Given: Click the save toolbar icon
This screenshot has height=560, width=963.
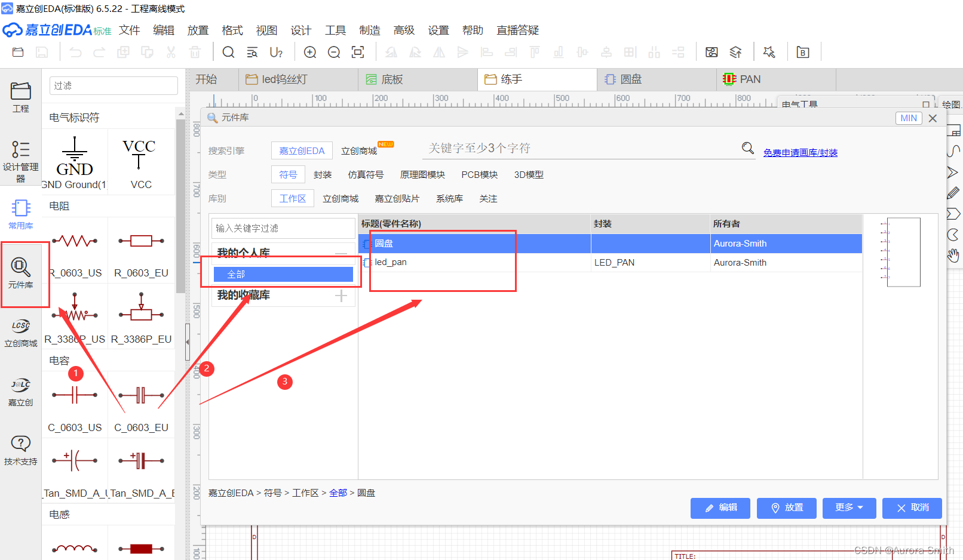Looking at the screenshot, I should 42,53.
